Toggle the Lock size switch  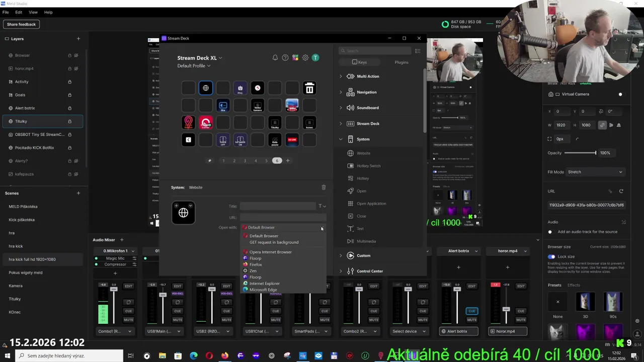[x=551, y=256]
